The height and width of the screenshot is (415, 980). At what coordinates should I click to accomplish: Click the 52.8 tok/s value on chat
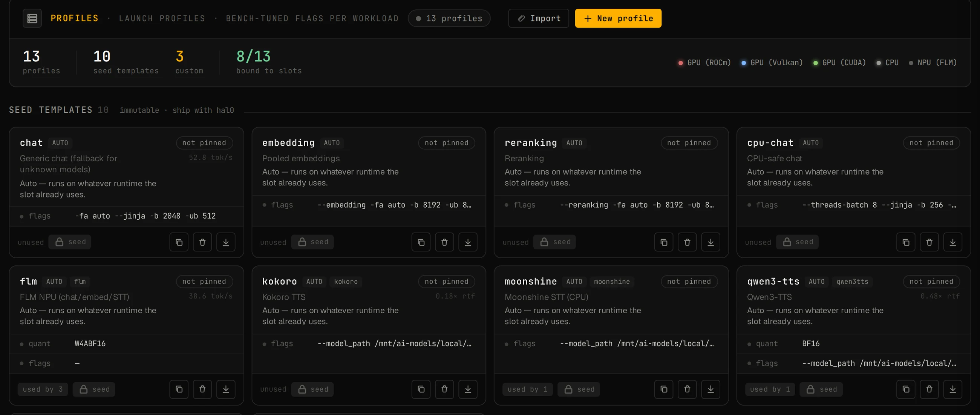point(211,158)
